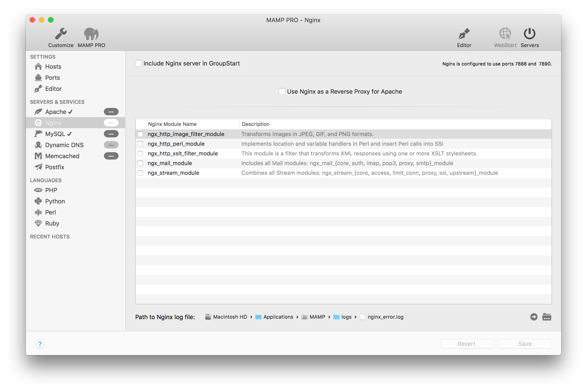Toggle the Memcached status pill
This screenshot has height=392, width=587.
pyautogui.click(x=111, y=156)
